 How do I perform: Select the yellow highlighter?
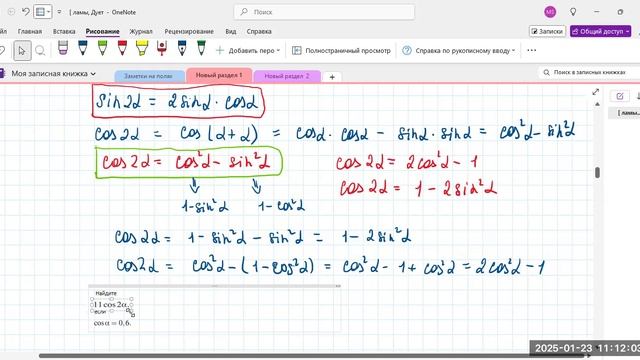click(x=142, y=48)
